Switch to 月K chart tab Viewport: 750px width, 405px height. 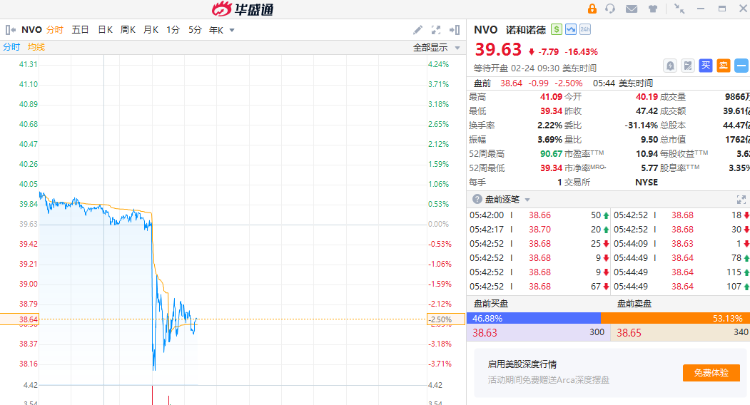coord(151,30)
